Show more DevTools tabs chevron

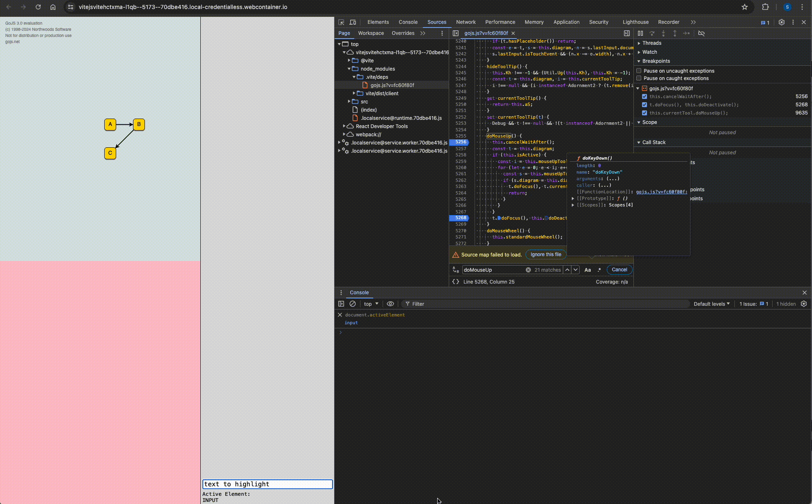[x=693, y=22]
